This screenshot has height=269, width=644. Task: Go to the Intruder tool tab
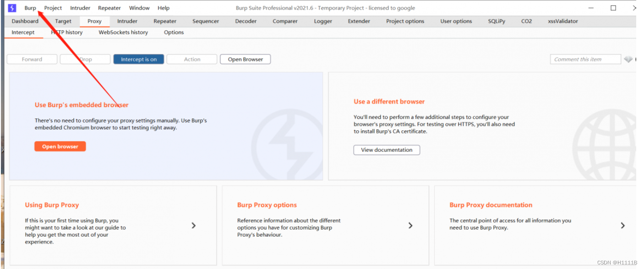[x=127, y=21]
